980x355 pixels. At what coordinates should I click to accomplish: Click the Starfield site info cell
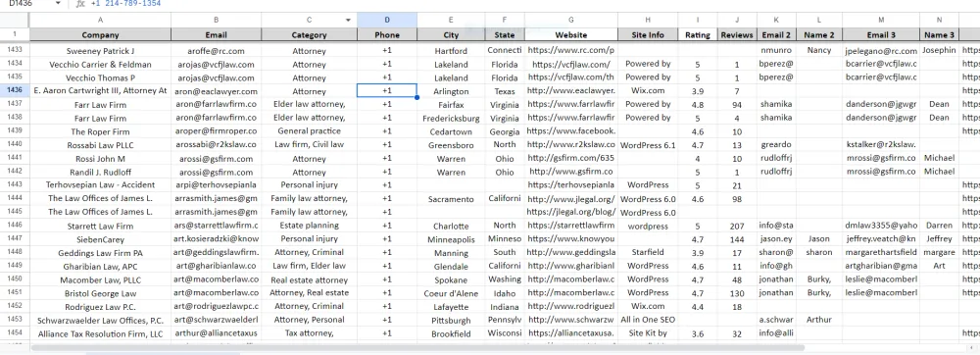tap(648, 252)
